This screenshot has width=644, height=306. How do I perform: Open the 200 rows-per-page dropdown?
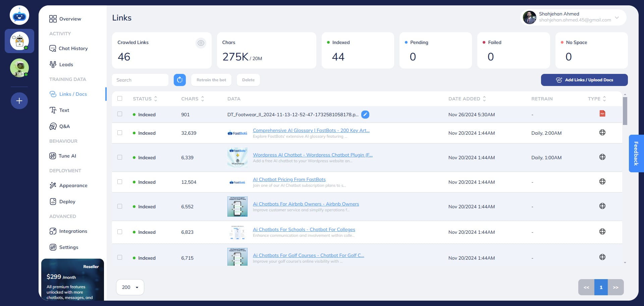[130, 287]
